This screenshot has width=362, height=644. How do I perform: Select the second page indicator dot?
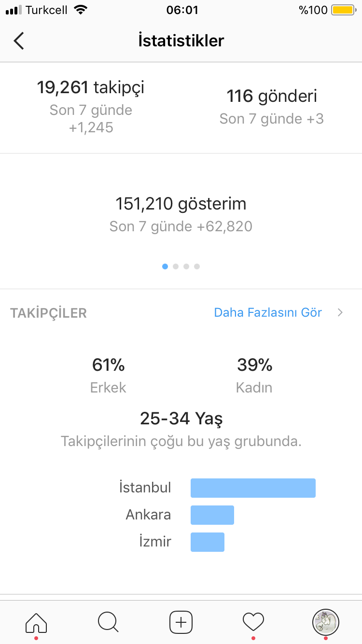(176, 266)
